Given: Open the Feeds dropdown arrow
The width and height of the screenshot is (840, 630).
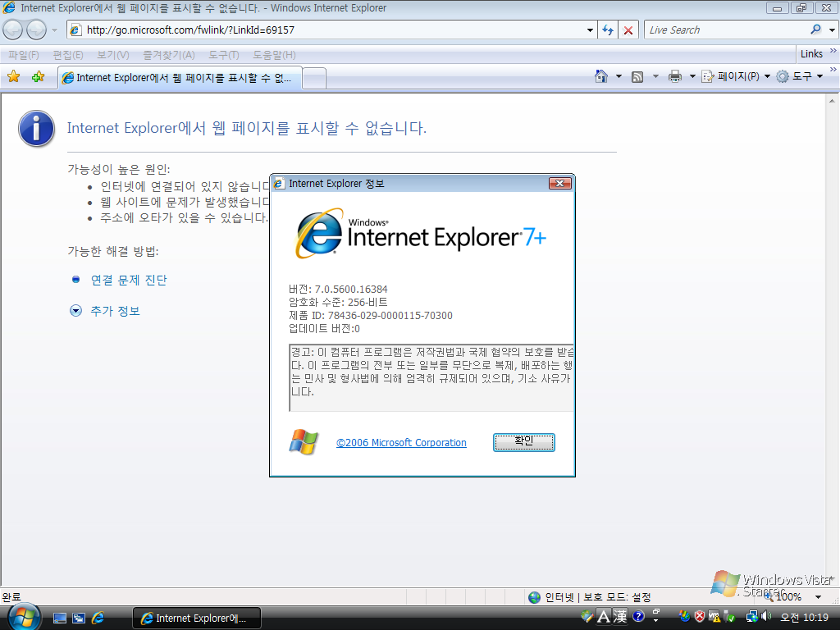Looking at the screenshot, I should coord(655,76).
